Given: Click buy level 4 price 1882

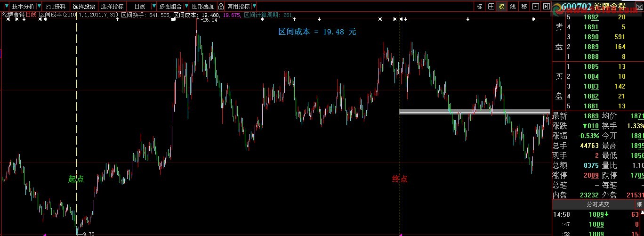Looking at the screenshot, I should coord(591,97).
